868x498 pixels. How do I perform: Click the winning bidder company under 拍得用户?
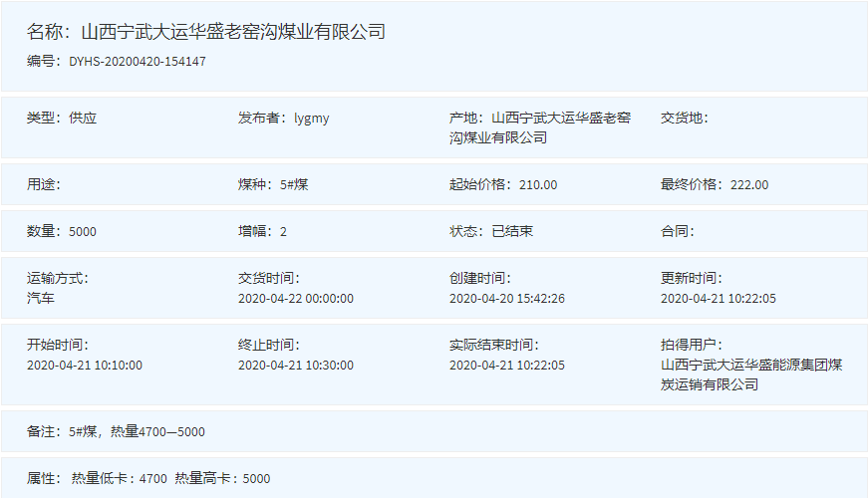tap(751, 374)
